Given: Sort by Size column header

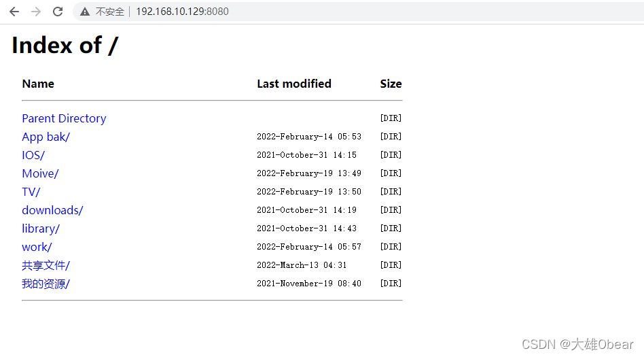Looking at the screenshot, I should (x=391, y=84).
